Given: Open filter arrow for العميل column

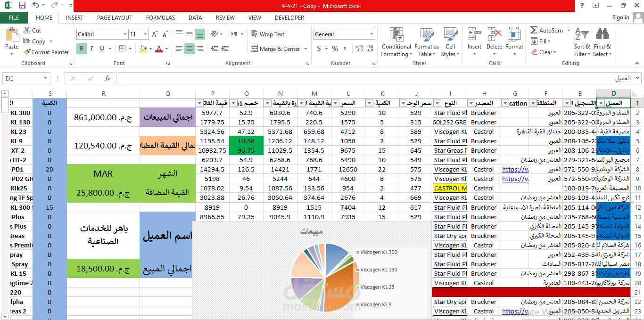Looking at the screenshot, I should click(x=601, y=103).
